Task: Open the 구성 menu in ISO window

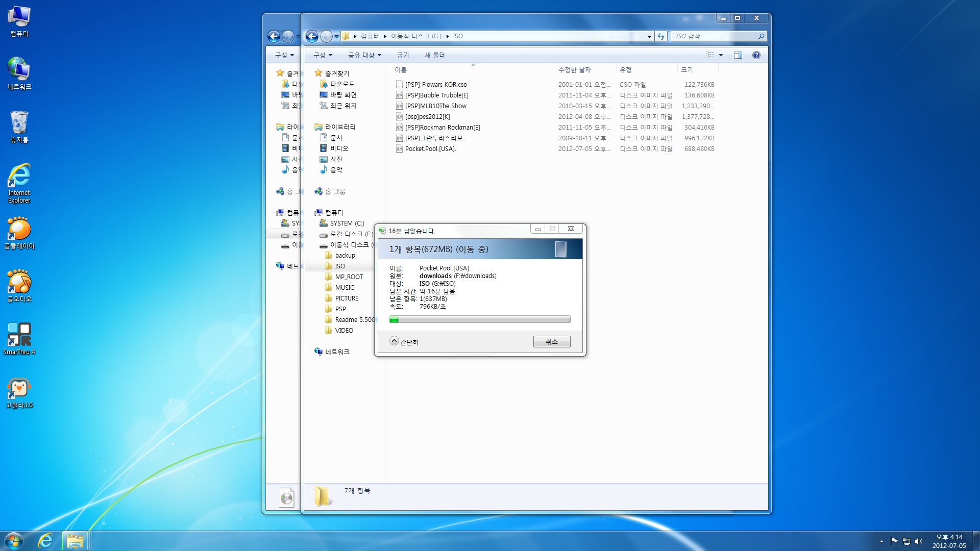Action: tap(323, 55)
